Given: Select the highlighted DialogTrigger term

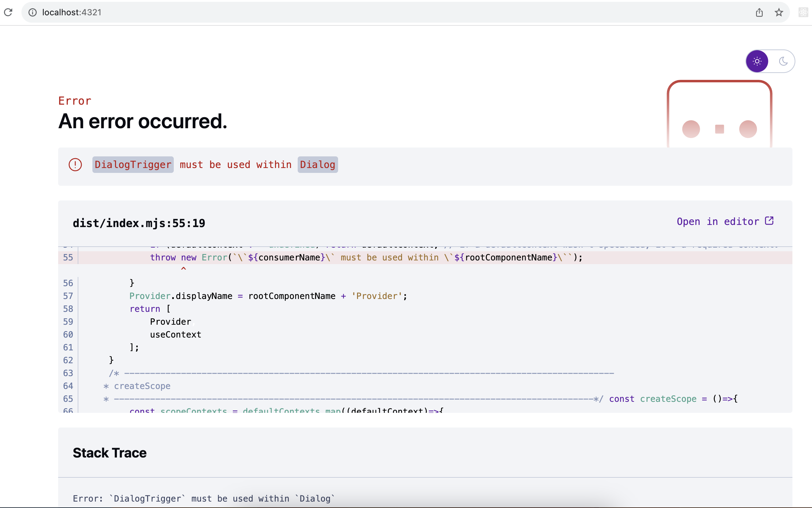Looking at the screenshot, I should (133, 164).
